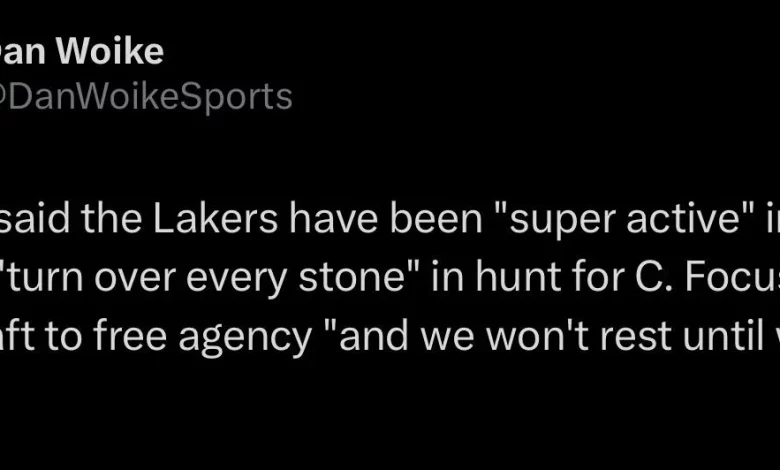Click the word "said" starting the tweet
The width and height of the screenshot is (780, 470).
click(35, 218)
